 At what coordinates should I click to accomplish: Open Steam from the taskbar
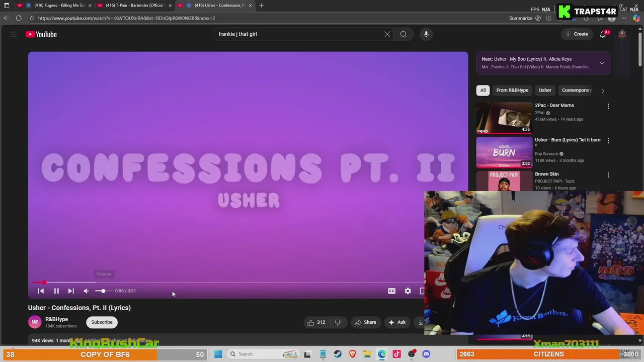point(338,354)
